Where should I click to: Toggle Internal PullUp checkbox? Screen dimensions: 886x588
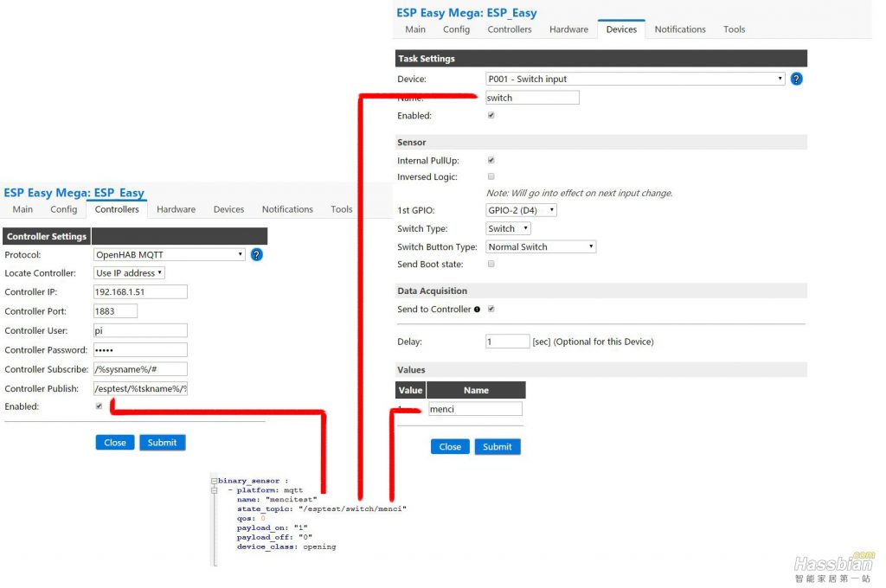pyautogui.click(x=491, y=160)
